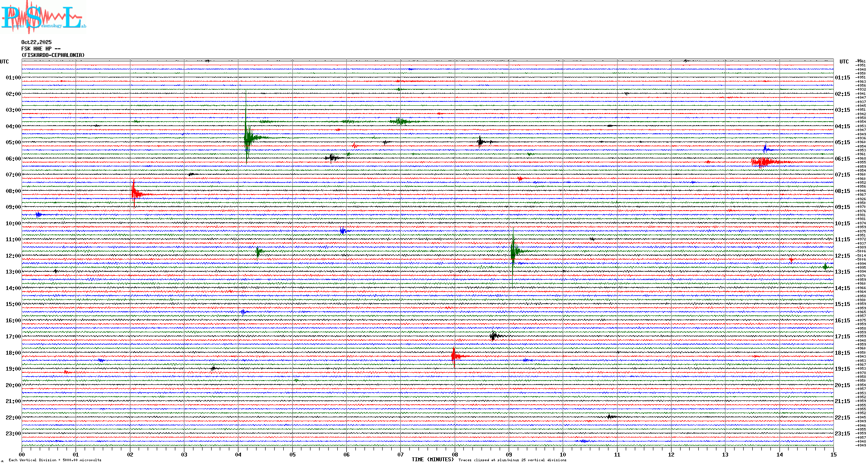The image size is (868, 466).
Task: Click the 17:15 time label on right
Action: coord(842,337)
